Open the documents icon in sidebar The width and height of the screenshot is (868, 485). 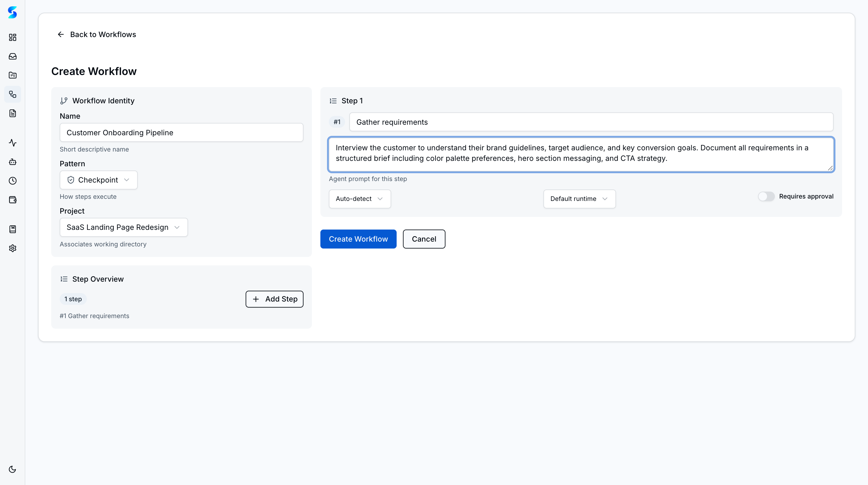tap(12, 113)
